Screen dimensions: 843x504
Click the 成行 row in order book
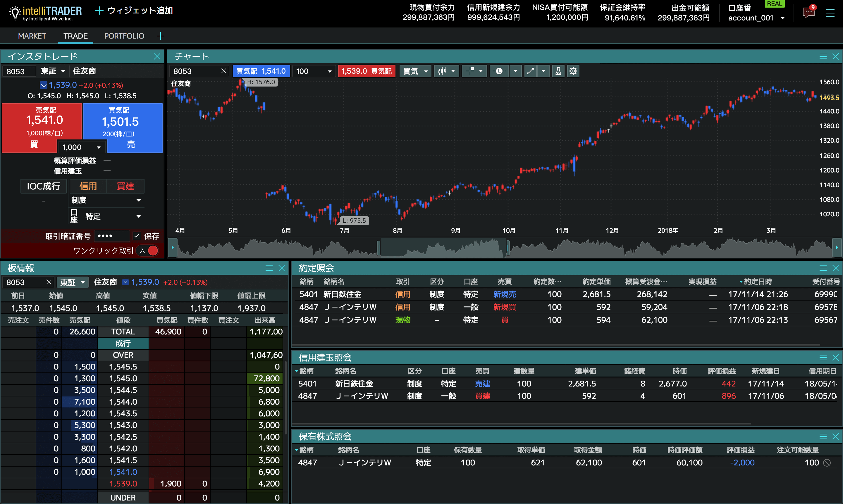point(123,344)
